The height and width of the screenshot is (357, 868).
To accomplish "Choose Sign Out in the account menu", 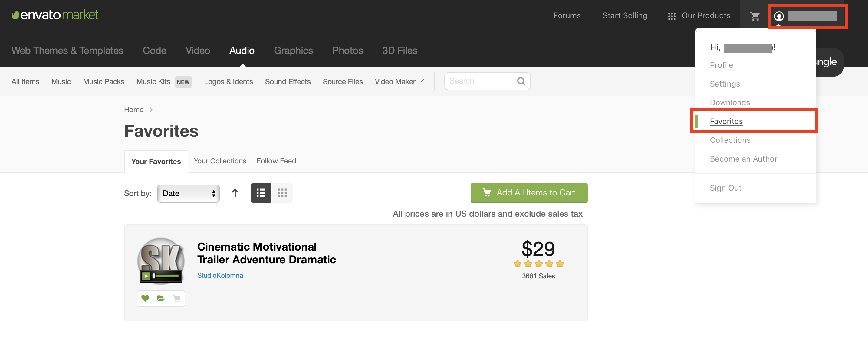I will 725,188.
